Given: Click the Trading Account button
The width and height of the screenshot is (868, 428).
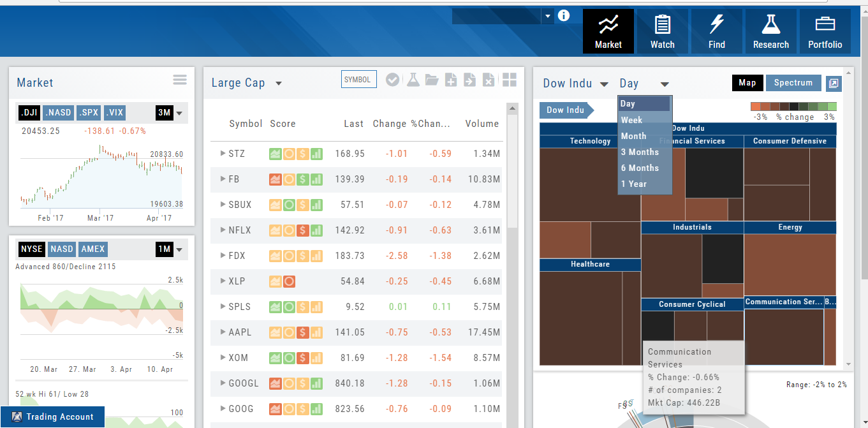Looking at the screenshot, I should click(52, 417).
